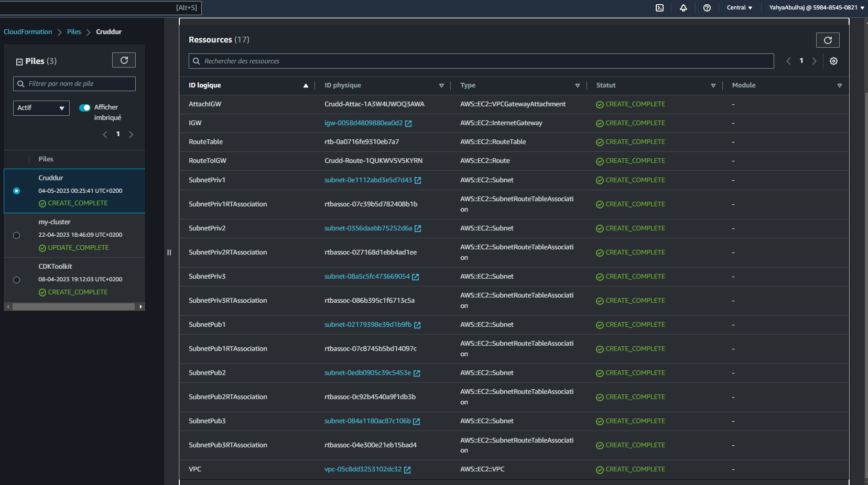Collapse the Piles panel with minus icon
The width and height of the screenshot is (868, 485).
(x=19, y=62)
